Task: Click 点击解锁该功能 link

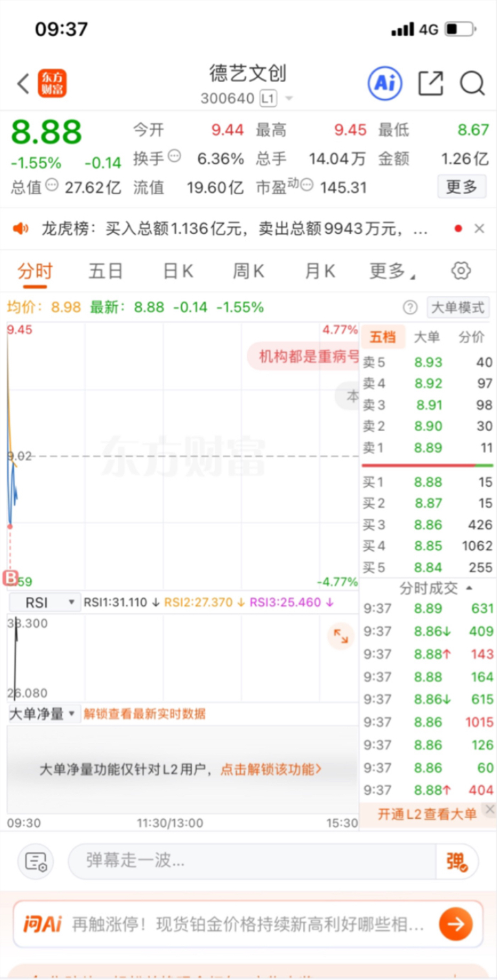Action: pyautogui.click(x=271, y=770)
